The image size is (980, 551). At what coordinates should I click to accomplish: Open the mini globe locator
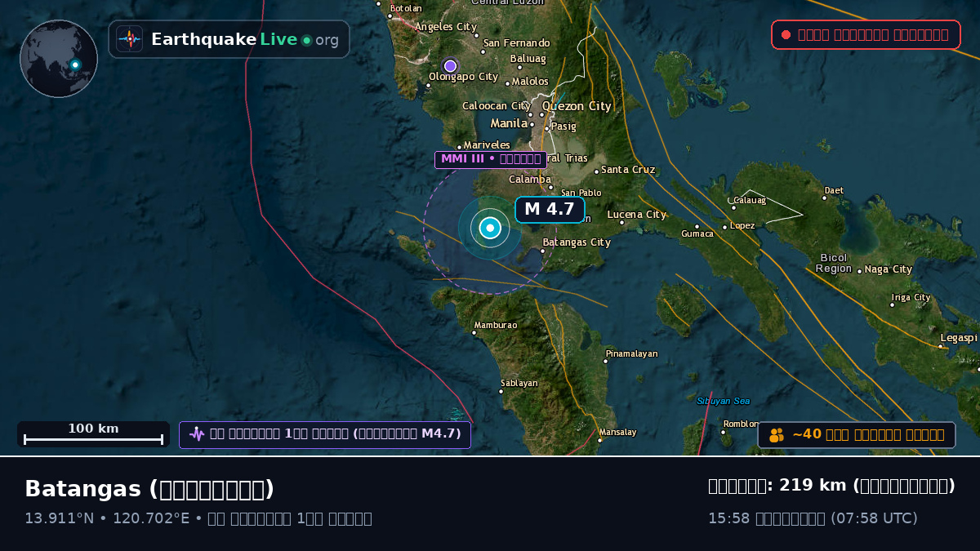click(x=59, y=59)
